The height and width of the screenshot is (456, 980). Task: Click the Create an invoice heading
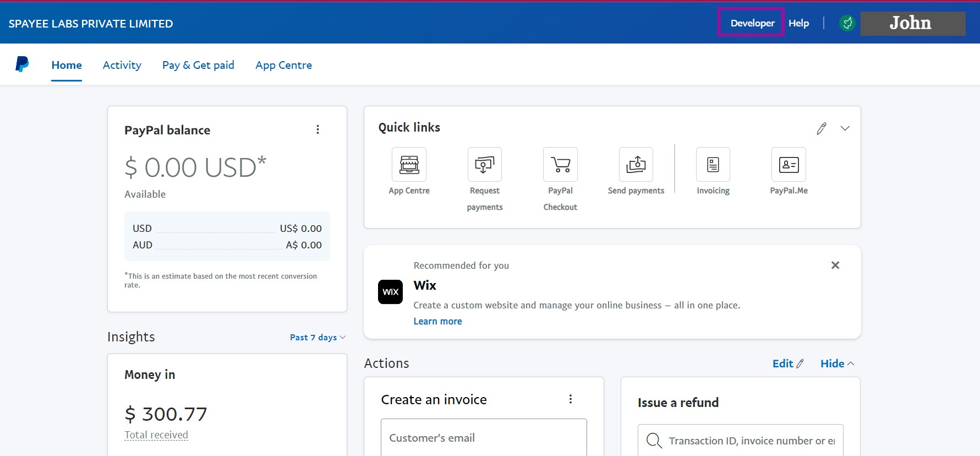click(x=434, y=399)
